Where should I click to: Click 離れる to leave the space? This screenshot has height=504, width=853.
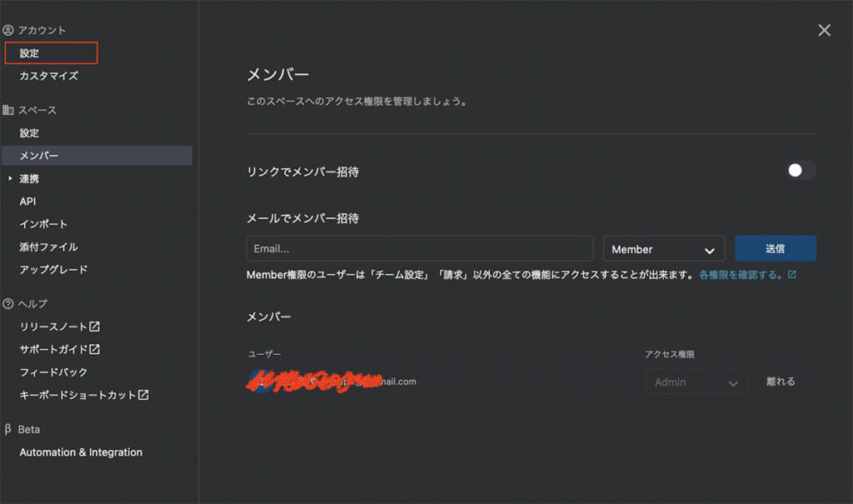point(781,382)
